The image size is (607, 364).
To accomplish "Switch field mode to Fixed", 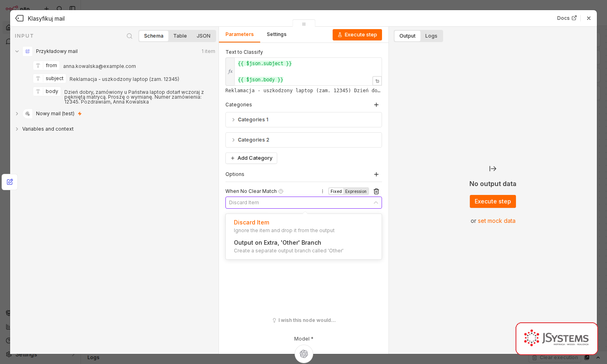I will click(x=336, y=191).
